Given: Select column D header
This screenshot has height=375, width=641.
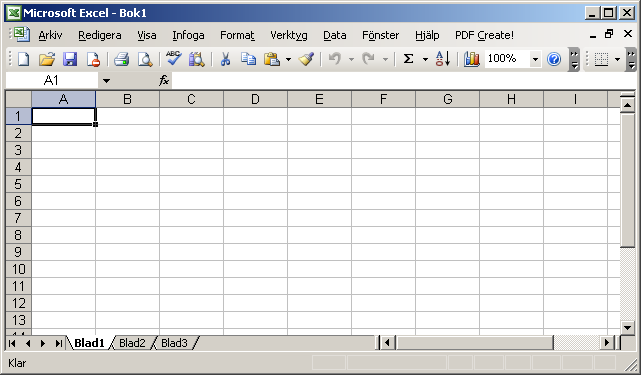Looking at the screenshot, I should (x=255, y=99).
